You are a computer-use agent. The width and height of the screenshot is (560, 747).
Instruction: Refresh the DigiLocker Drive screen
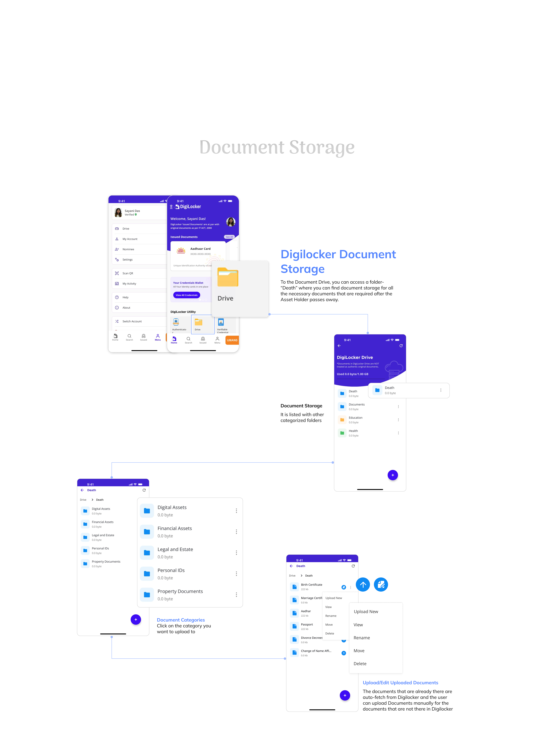pos(401,346)
